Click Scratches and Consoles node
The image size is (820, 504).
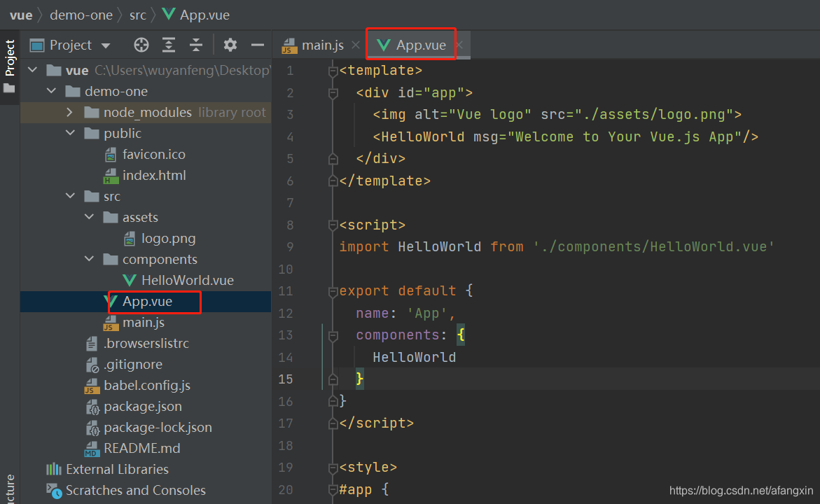click(135, 490)
